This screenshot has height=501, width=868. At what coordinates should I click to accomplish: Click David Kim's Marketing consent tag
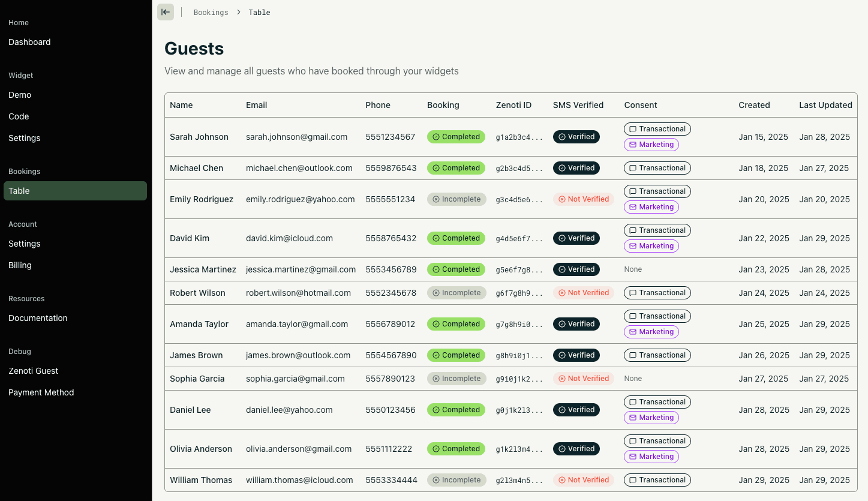(651, 246)
